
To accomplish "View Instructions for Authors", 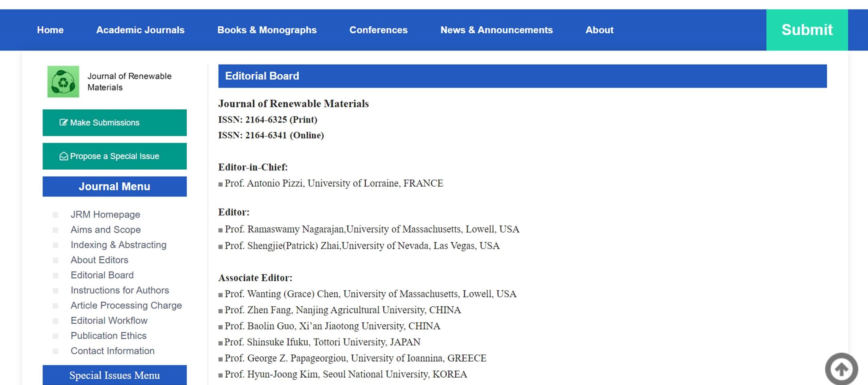I will 120,290.
